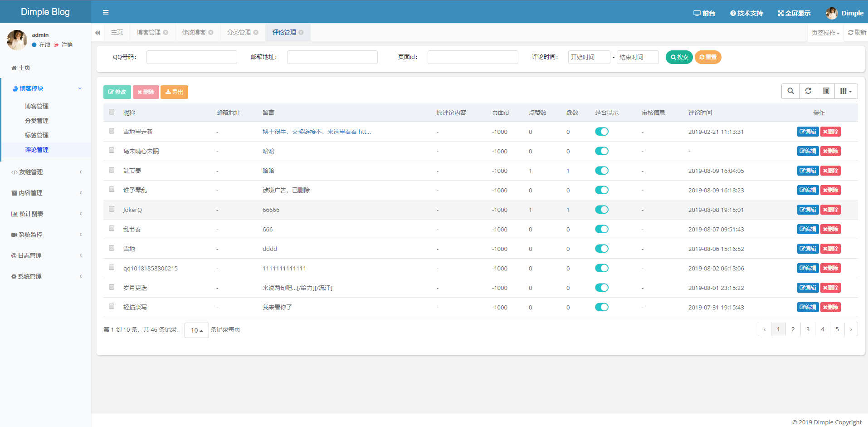Click 编辑 for qq10181858806215 row
The height and width of the screenshot is (427, 868).
point(808,268)
